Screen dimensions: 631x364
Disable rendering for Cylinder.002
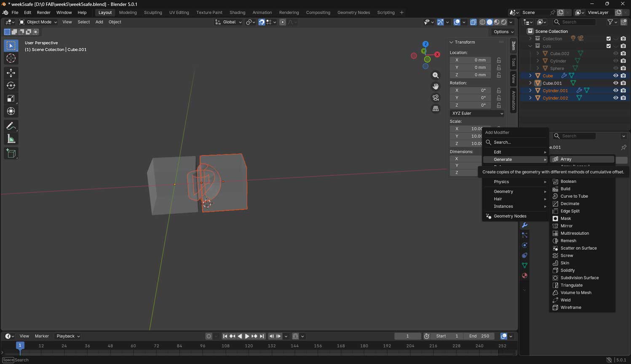click(x=623, y=98)
